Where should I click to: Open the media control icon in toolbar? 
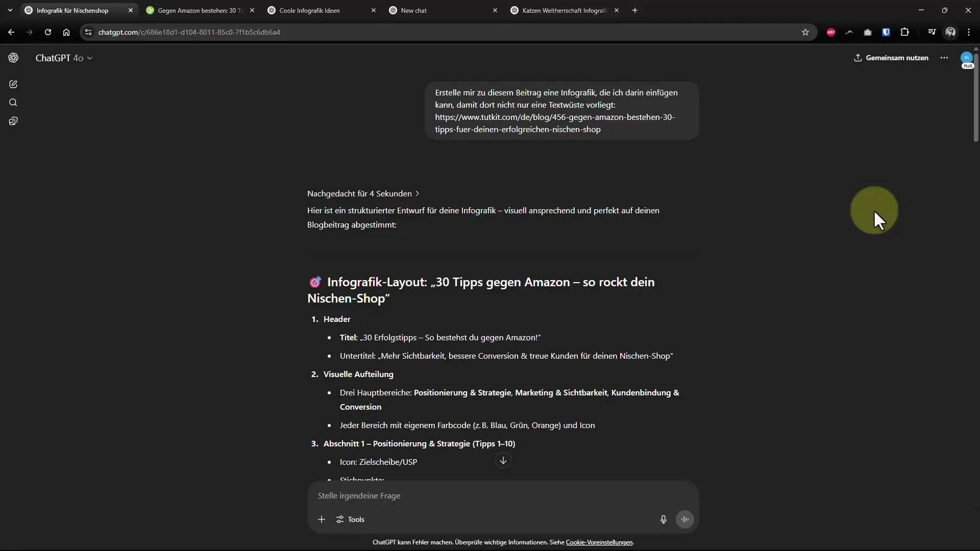click(932, 32)
